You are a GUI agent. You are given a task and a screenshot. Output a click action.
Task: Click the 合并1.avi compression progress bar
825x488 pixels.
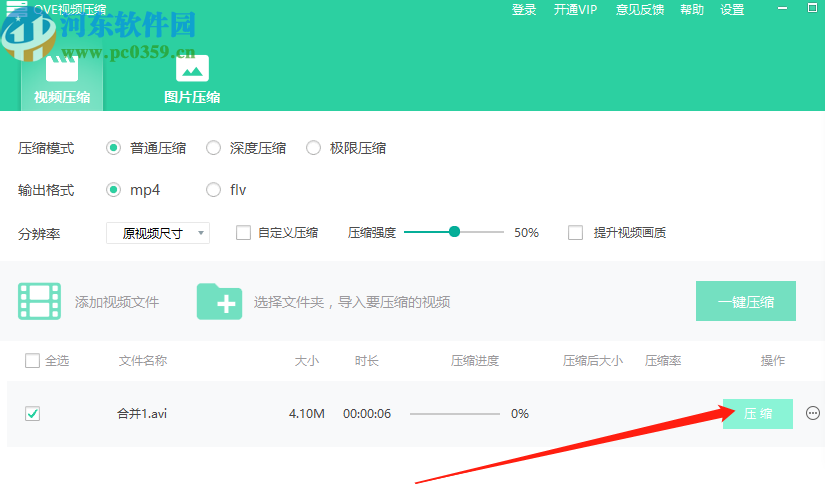[455, 414]
